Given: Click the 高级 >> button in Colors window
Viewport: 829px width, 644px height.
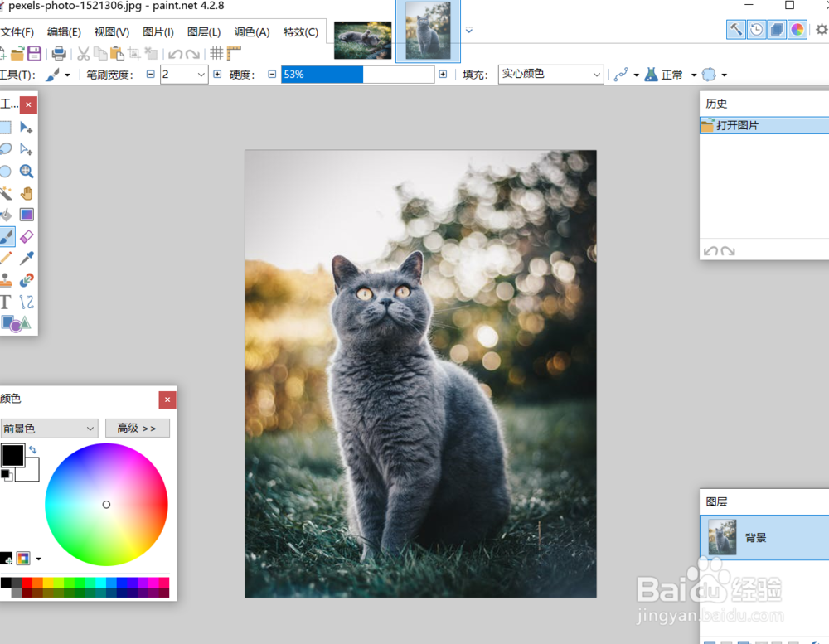Looking at the screenshot, I should pyautogui.click(x=136, y=428).
